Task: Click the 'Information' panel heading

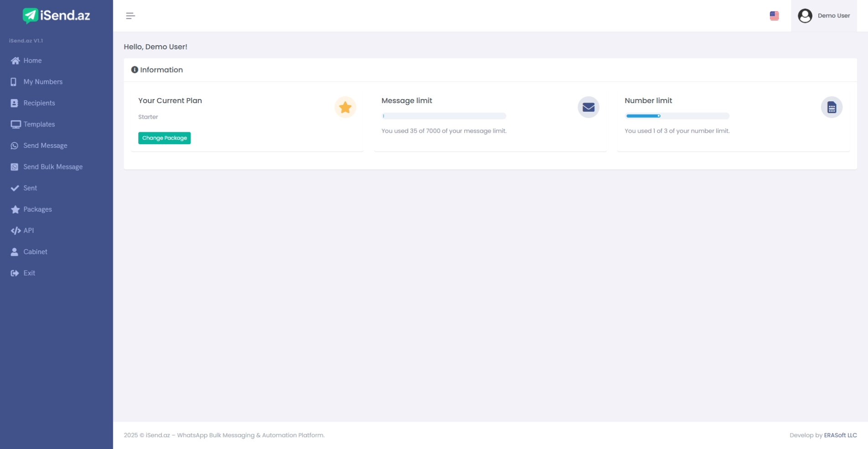Action: coord(161,70)
